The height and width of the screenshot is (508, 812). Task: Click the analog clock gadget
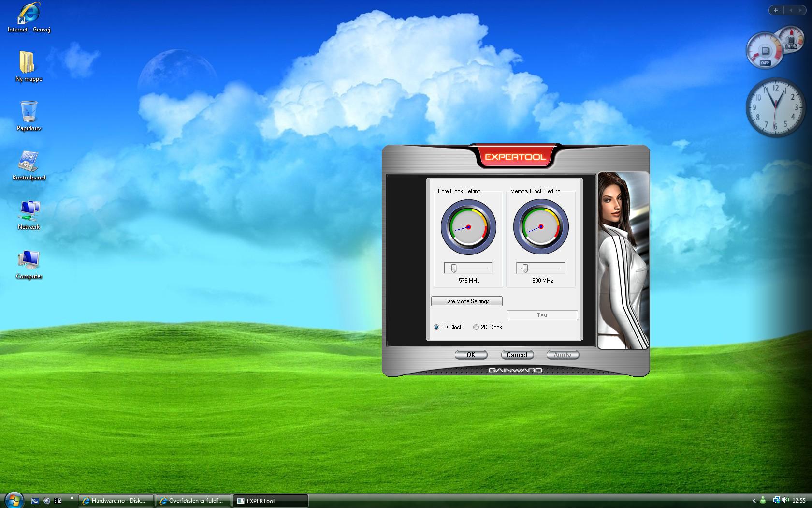[775, 107]
